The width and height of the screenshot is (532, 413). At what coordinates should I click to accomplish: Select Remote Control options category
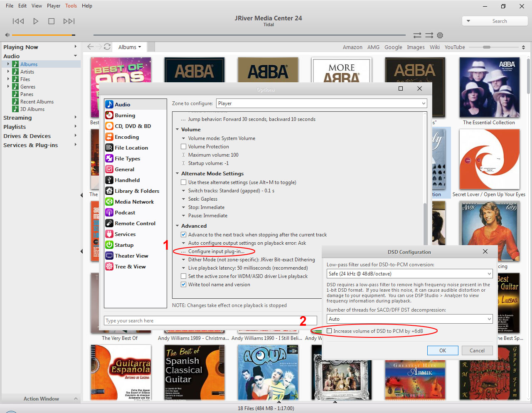click(x=135, y=223)
